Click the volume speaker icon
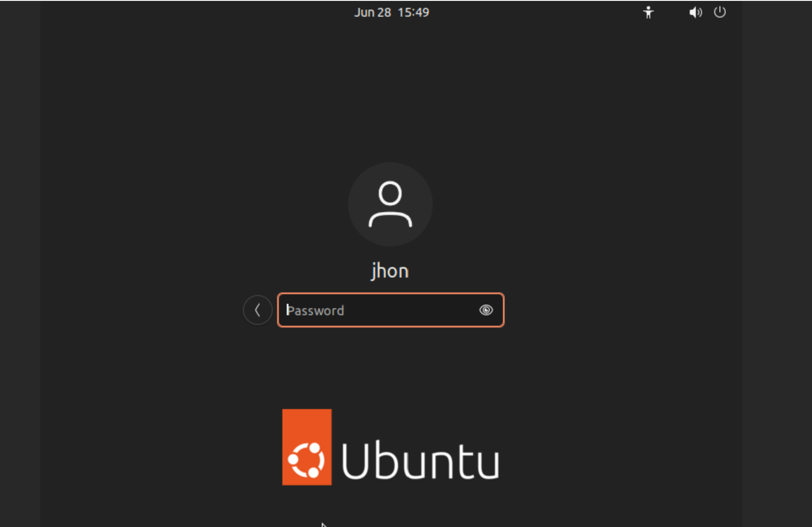The height and width of the screenshot is (527, 812). point(695,12)
